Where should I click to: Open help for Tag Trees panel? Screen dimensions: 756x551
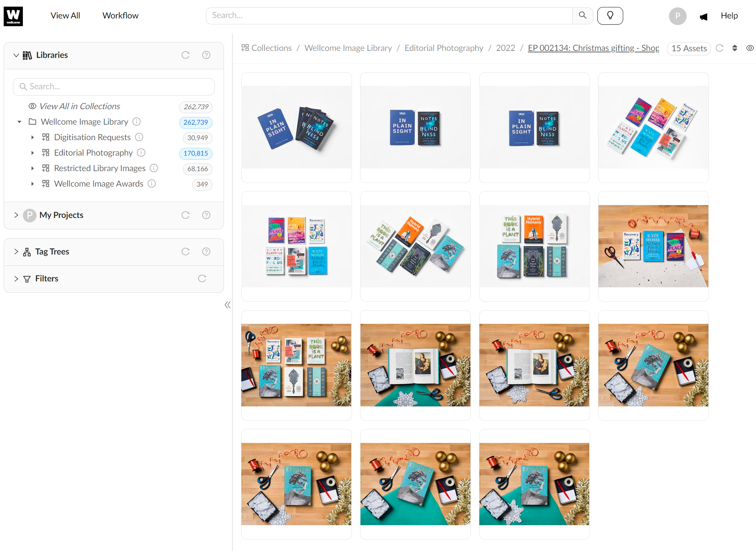click(206, 252)
